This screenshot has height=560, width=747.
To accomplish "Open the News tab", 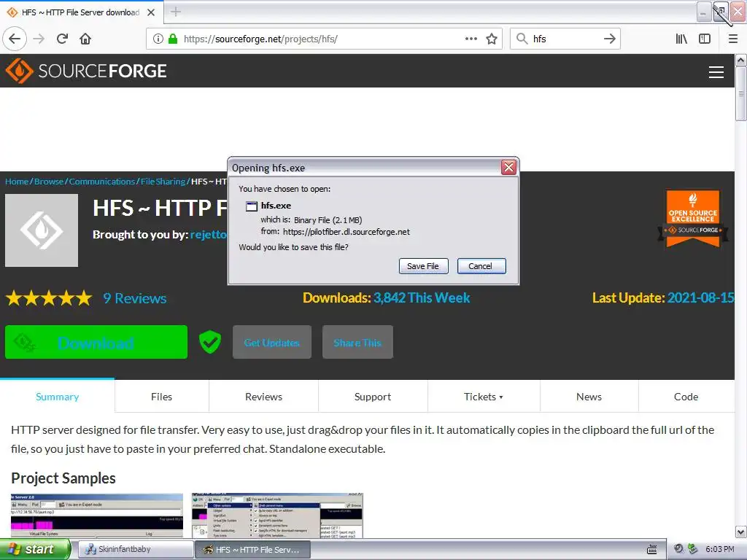I will tap(589, 396).
